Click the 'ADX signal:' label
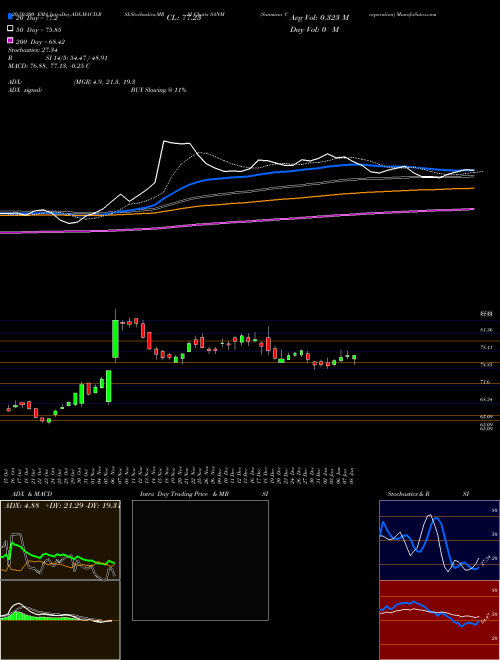Screen dimensions: 500x660 pyautogui.click(x=25, y=90)
